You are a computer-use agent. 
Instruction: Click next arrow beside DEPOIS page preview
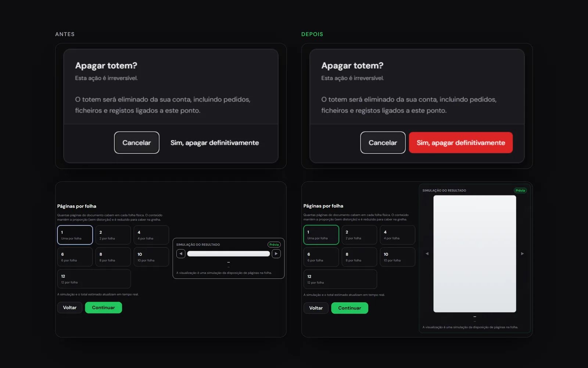[x=523, y=254]
